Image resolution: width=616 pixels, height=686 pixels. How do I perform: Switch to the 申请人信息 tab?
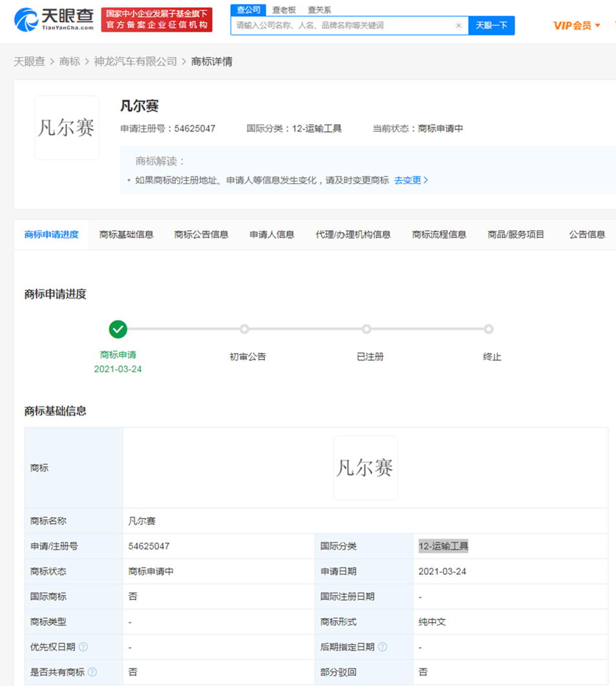coord(272,235)
